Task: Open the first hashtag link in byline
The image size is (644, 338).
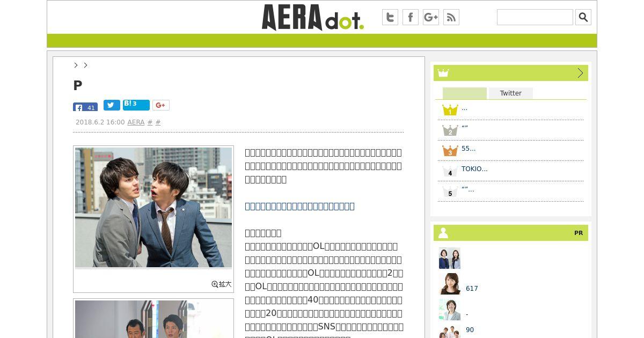Action: coord(150,122)
